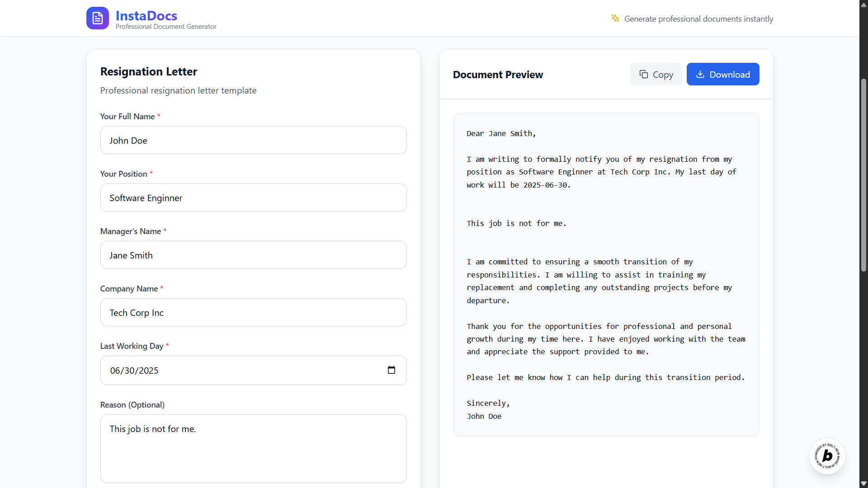
Task: Click the Reason (Optional) textarea
Action: click(253, 449)
